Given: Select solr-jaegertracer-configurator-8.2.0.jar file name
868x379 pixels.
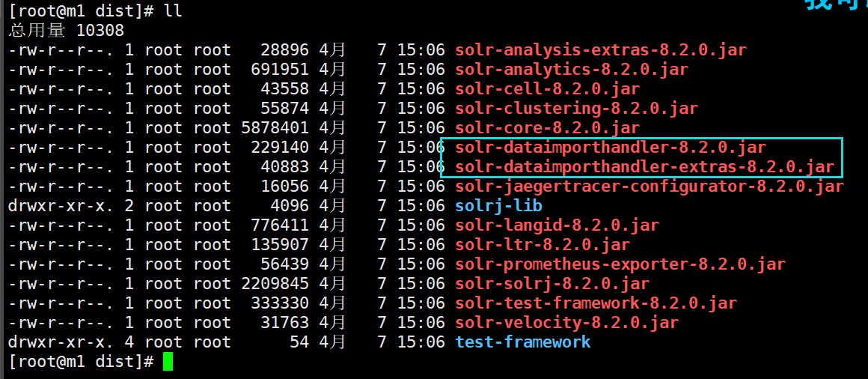Looking at the screenshot, I should pos(650,187).
